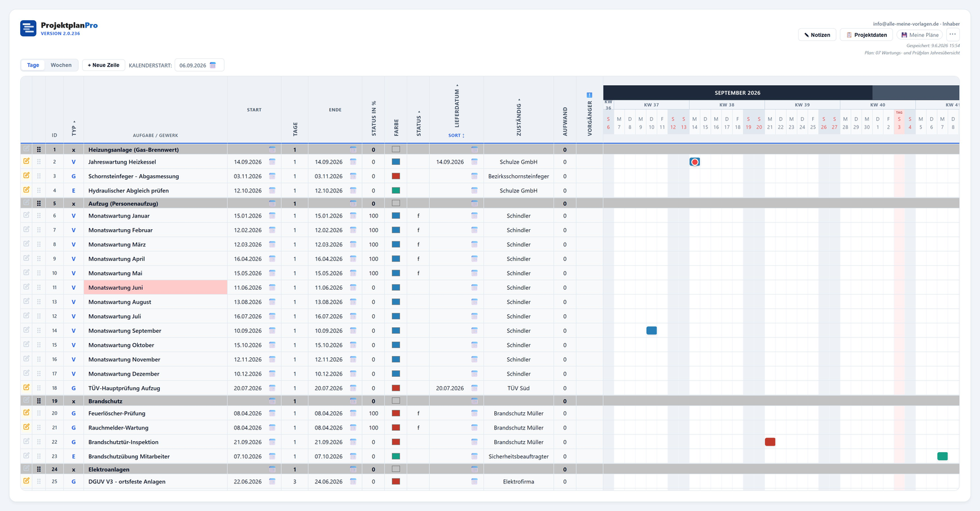The width and height of the screenshot is (980, 511).
Task: Open the three-dots more options menu
Action: click(952, 35)
